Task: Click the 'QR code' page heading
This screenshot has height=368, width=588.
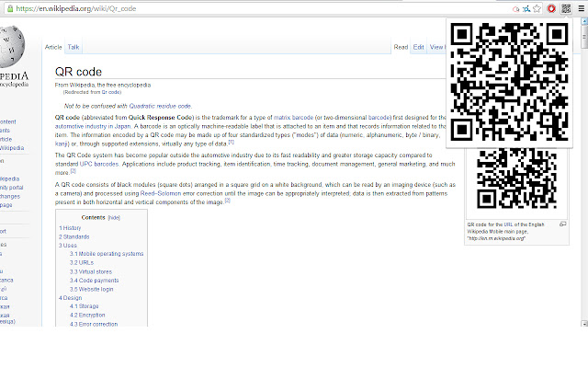Action: click(78, 72)
